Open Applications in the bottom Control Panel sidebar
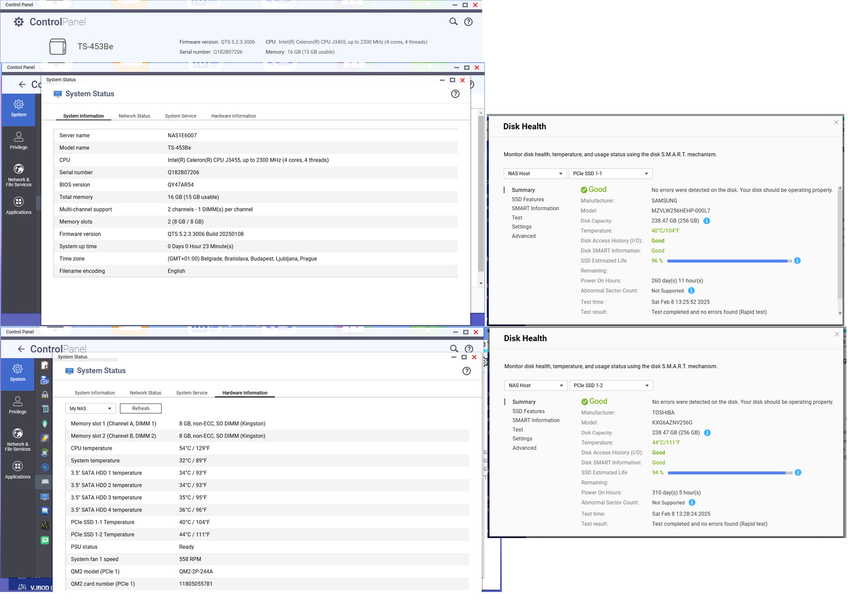Viewport: 848px width, 616px height. (x=17, y=470)
